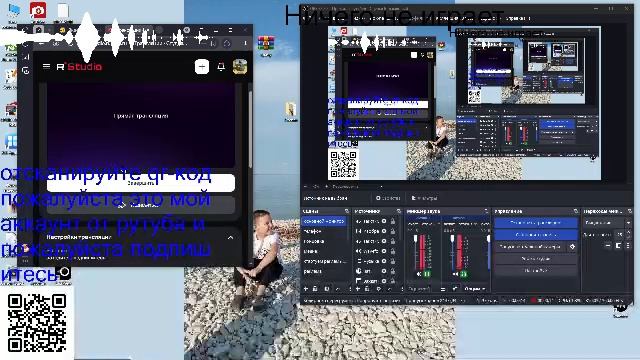Screen dimensions: 640x360
Task: Delete the selected scene with the Scenes trash icon
Action: click(316, 289)
